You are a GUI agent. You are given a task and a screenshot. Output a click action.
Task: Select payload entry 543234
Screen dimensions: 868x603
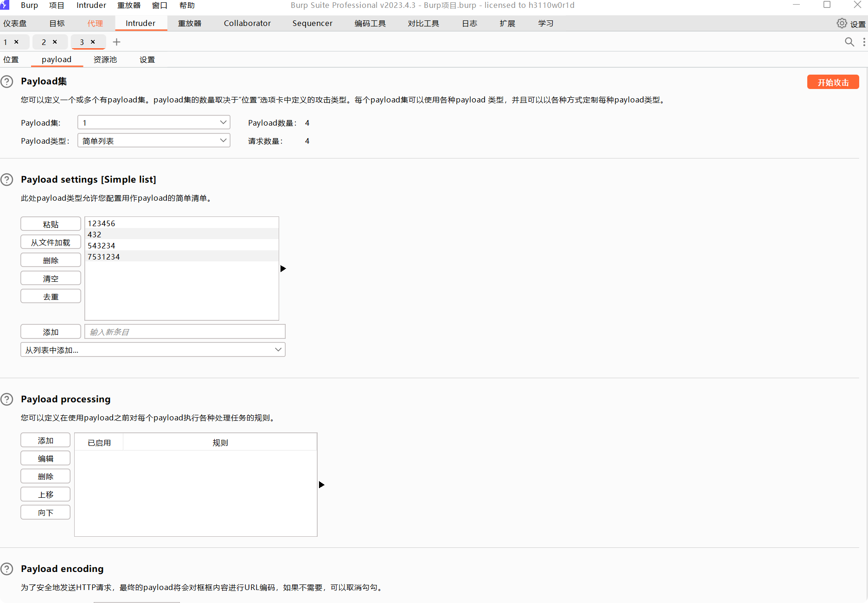point(182,245)
